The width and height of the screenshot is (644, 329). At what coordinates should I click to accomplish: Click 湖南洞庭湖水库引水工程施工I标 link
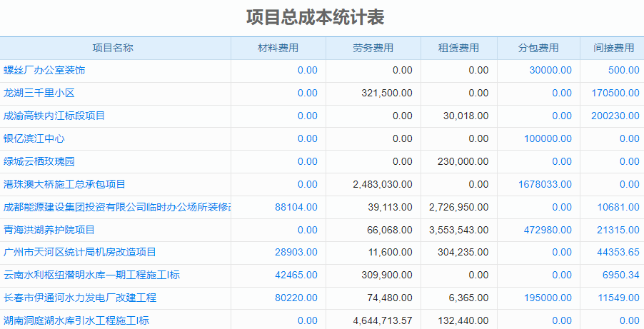[x=76, y=320]
